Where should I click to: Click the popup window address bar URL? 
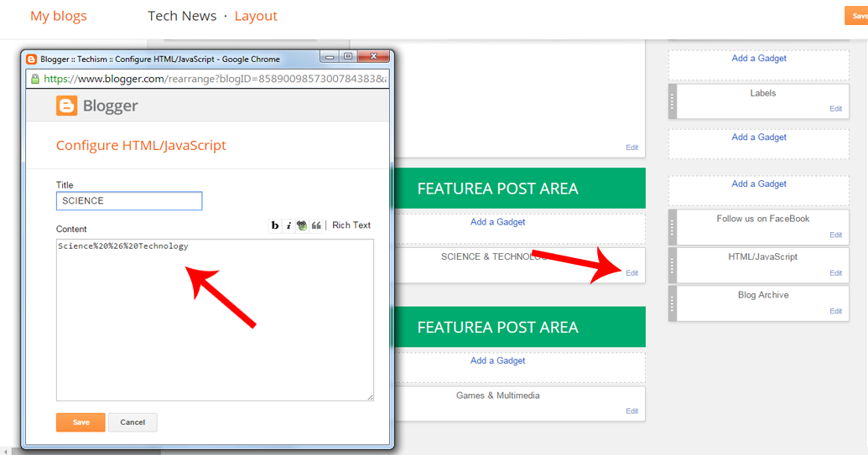tap(215, 79)
